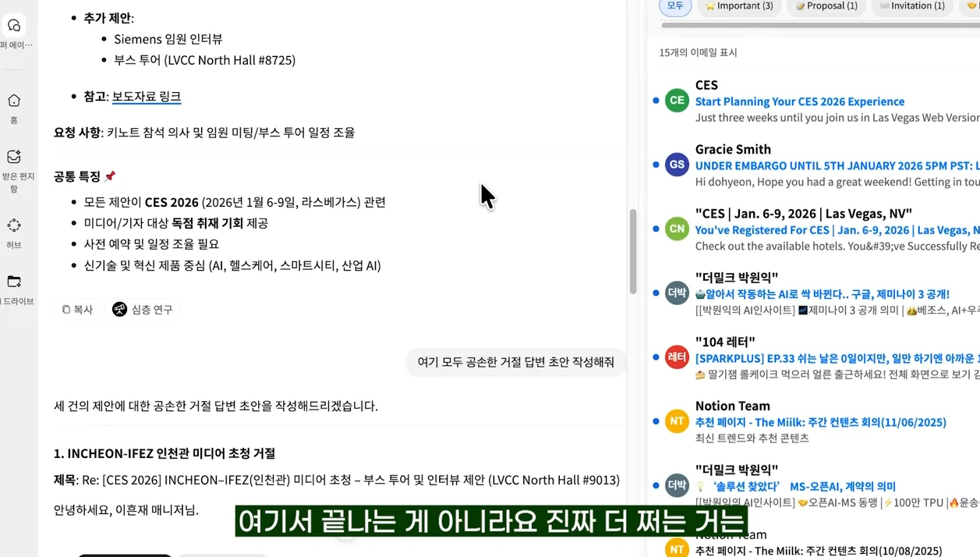
Task: Open the Perplexity assistant sidebar icon
Action: (x=14, y=26)
